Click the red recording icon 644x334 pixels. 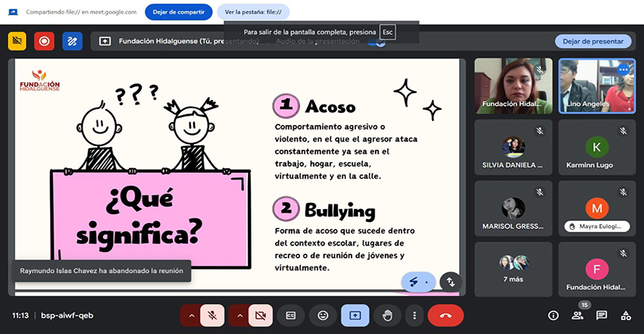tap(44, 41)
